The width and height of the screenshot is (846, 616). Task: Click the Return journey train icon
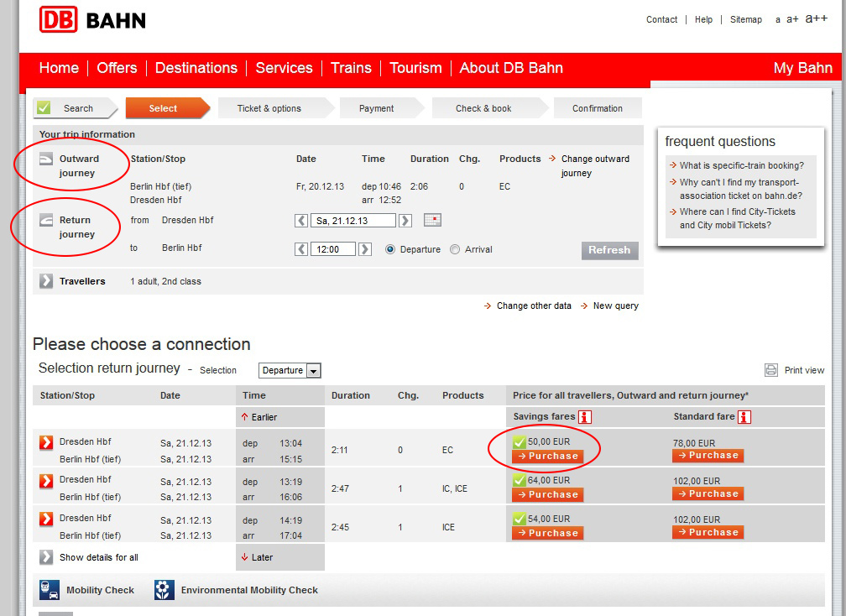(x=46, y=220)
